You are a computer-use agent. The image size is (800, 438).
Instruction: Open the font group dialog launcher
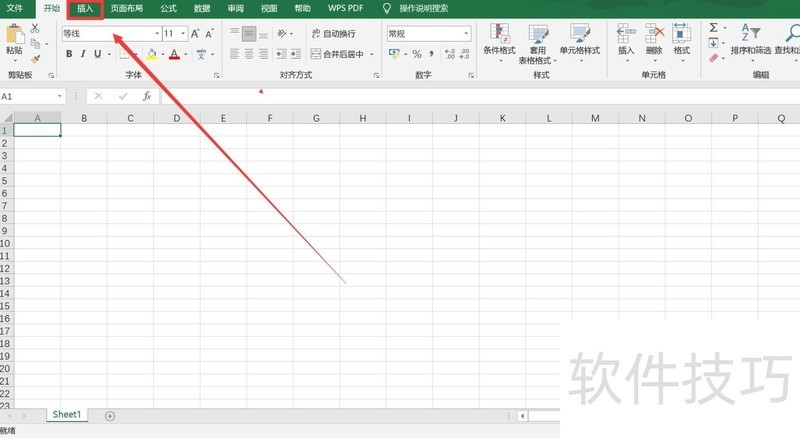point(216,76)
